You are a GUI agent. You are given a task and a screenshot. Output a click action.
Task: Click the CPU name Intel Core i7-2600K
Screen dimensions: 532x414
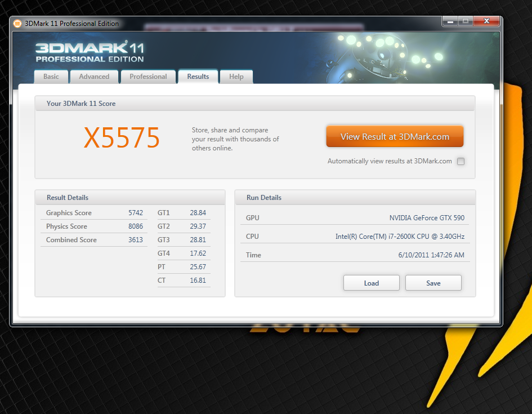point(400,237)
